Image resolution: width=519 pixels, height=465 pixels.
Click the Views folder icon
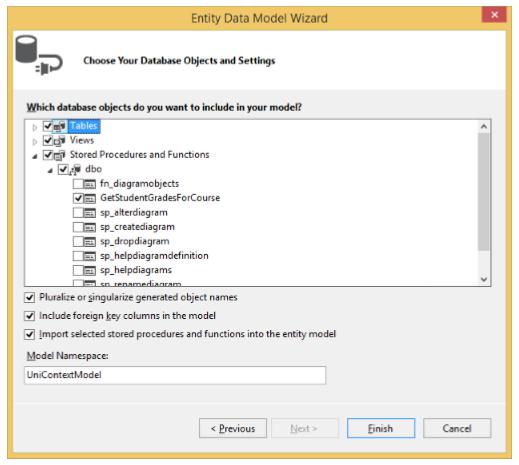point(60,141)
